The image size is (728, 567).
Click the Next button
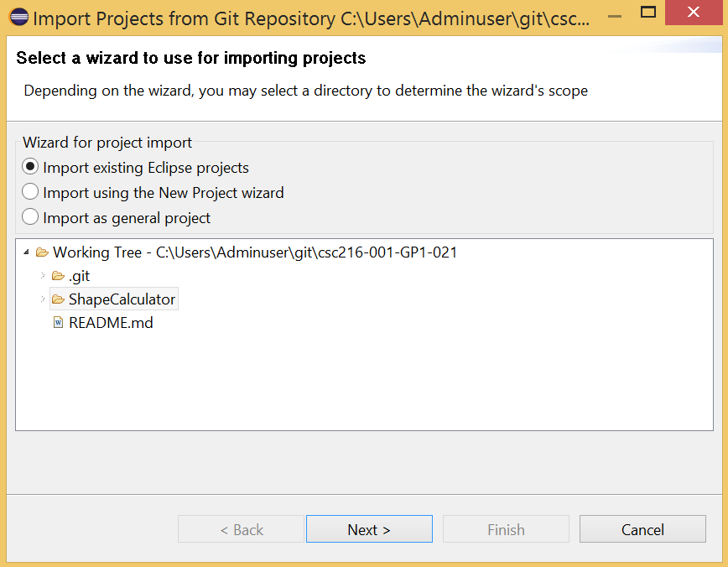[x=369, y=528]
